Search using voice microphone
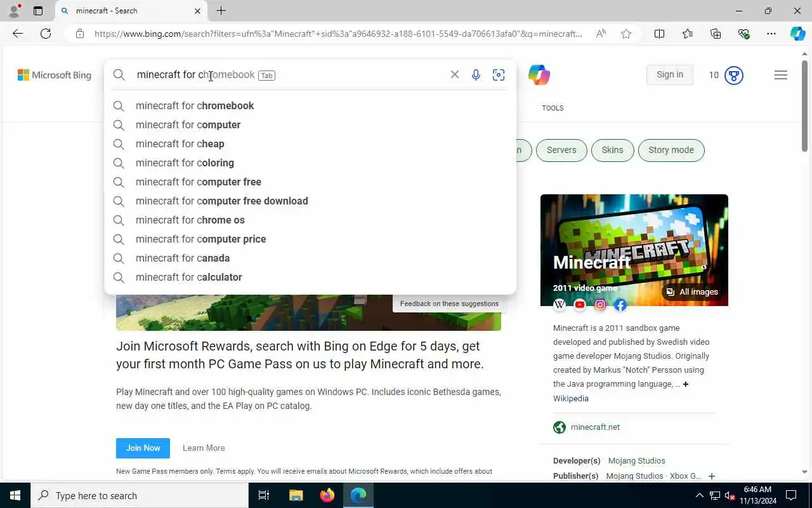812x508 pixels. pos(476,75)
